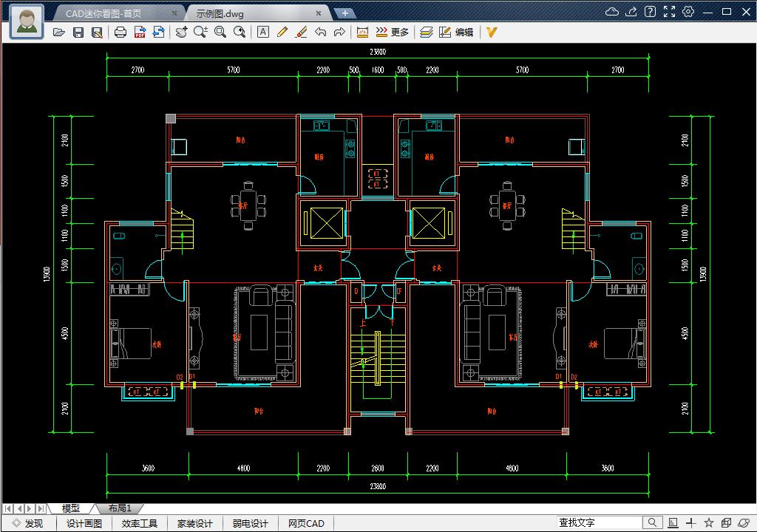Screen dimensions: 757x532
Task: Open the cloud storage icon
Action: coord(611,12)
